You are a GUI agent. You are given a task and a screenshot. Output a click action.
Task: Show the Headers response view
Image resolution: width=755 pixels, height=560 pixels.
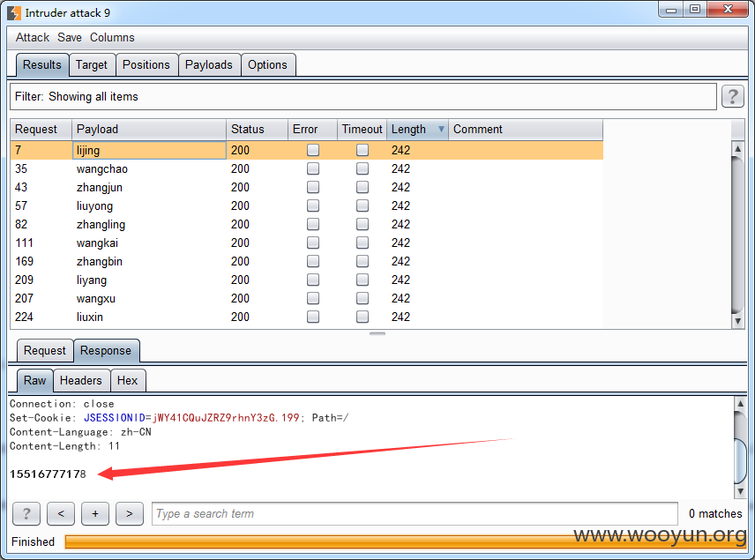81,380
